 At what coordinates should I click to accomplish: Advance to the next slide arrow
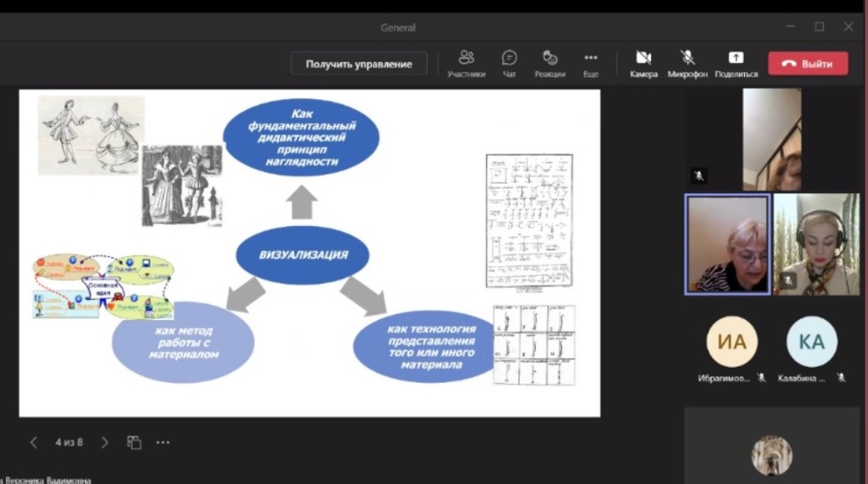[105, 442]
